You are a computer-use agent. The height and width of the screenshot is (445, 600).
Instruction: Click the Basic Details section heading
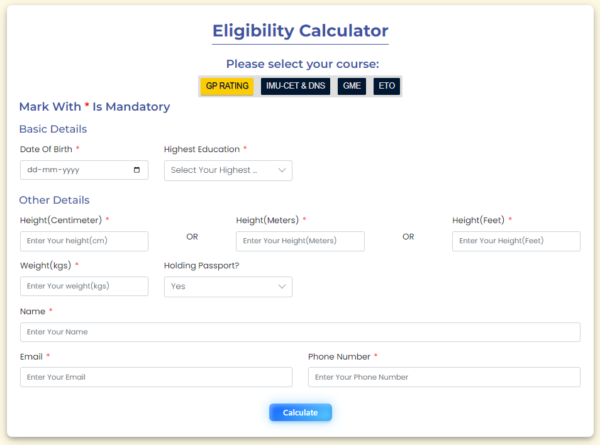[53, 129]
